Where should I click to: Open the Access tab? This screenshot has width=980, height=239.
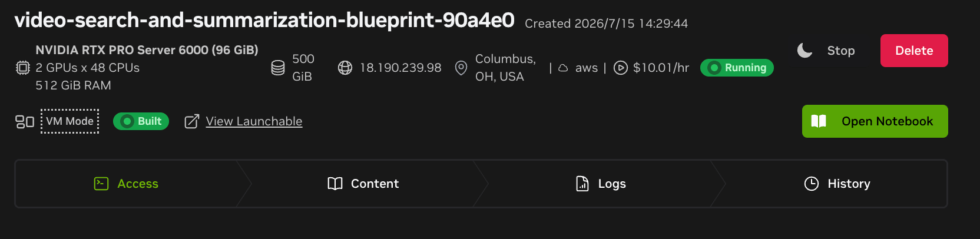pos(126,184)
